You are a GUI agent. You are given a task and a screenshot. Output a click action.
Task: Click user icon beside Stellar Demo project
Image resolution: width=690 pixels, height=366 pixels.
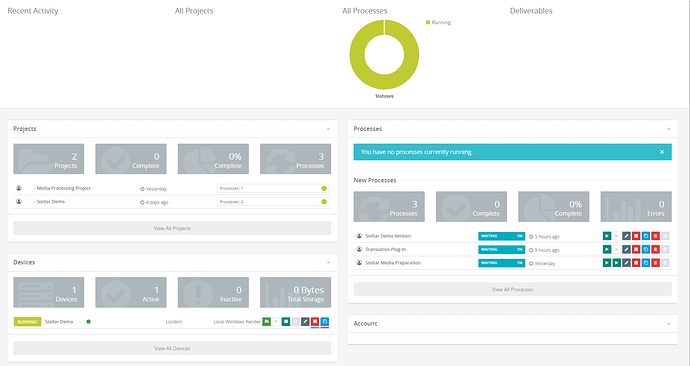[x=19, y=201]
